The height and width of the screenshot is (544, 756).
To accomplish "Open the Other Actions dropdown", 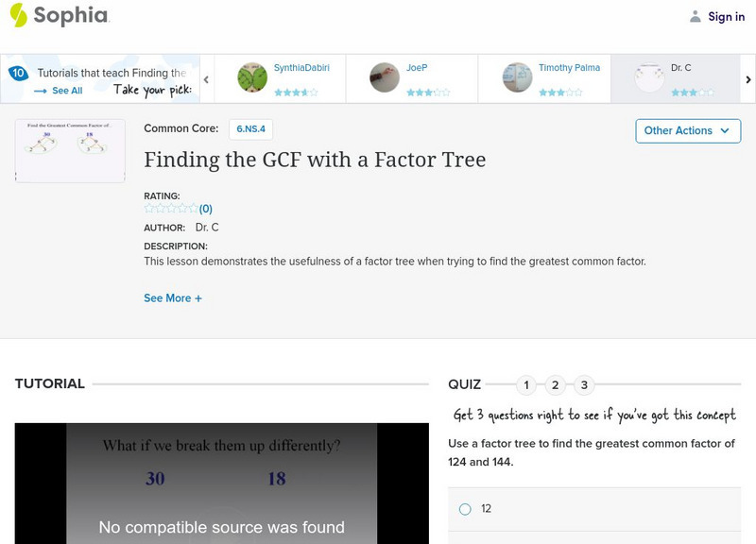I will (x=688, y=130).
